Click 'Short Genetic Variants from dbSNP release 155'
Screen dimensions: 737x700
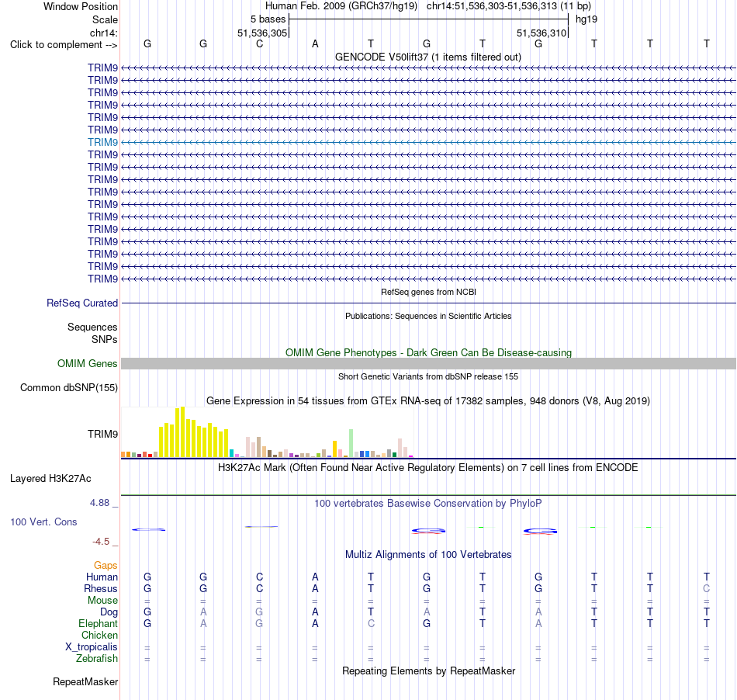[428, 376]
